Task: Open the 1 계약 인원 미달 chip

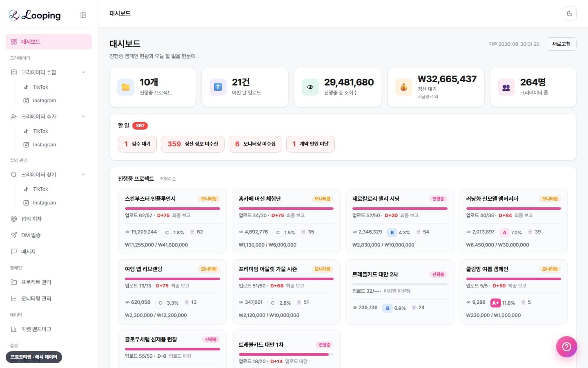Action: (310, 144)
